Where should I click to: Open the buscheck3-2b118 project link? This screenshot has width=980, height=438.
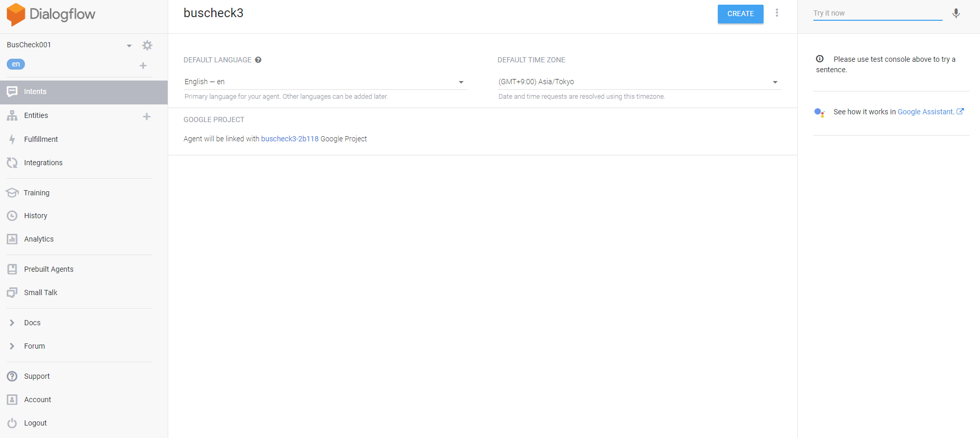[x=290, y=139]
